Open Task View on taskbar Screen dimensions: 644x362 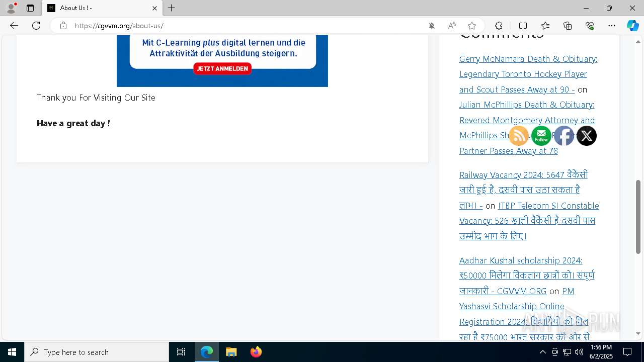pos(181,352)
